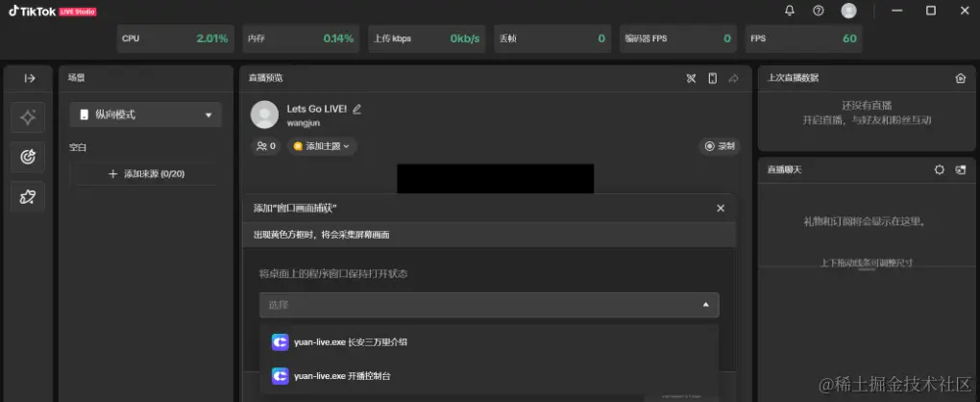
Task: Click the home icon in last live data panel
Action: tap(961, 78)
